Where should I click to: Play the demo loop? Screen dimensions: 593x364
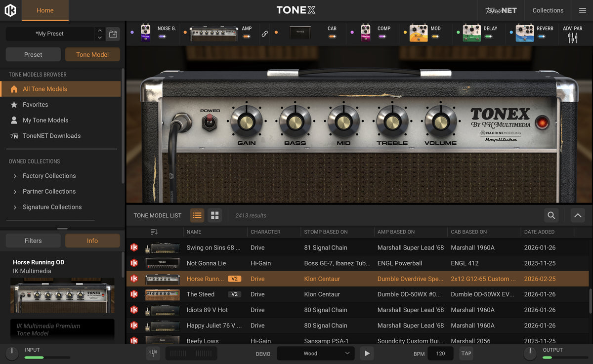pos(366,353)
